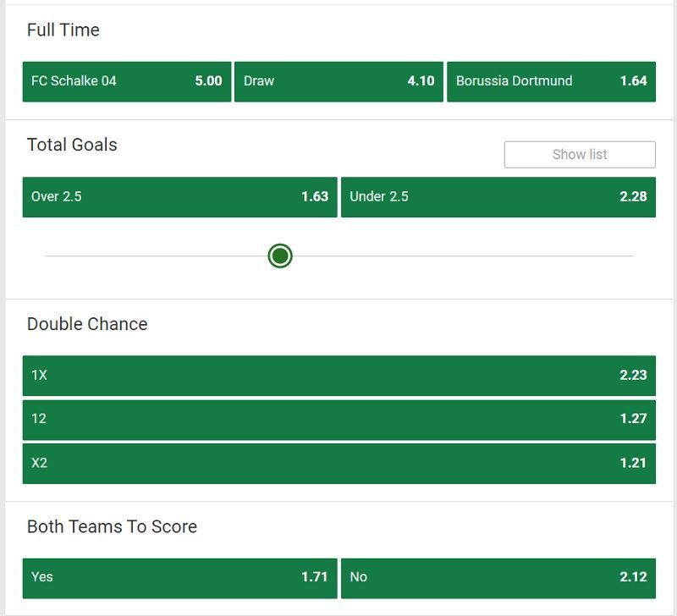Viewport: 677px width, 616px height.
Task: Click the Full Time market heading
Action: coord(63,30)
